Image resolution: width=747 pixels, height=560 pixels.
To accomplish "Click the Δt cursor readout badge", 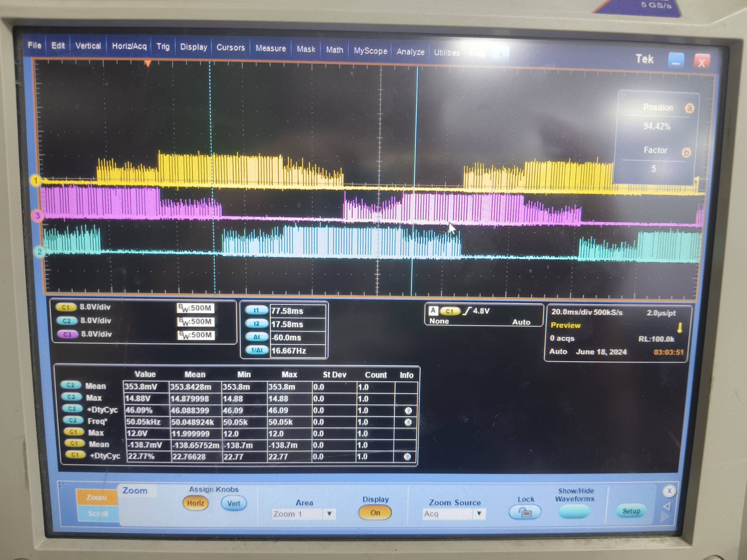I will [257, 337].
